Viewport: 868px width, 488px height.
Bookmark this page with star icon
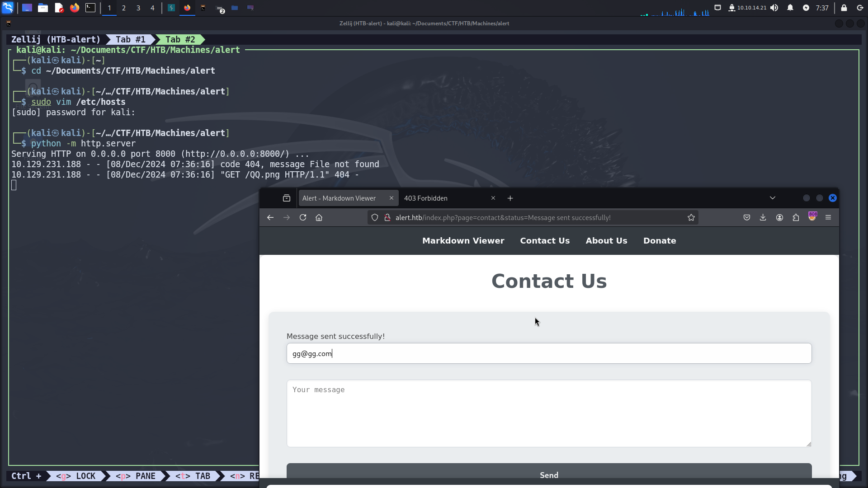point(691,218)
